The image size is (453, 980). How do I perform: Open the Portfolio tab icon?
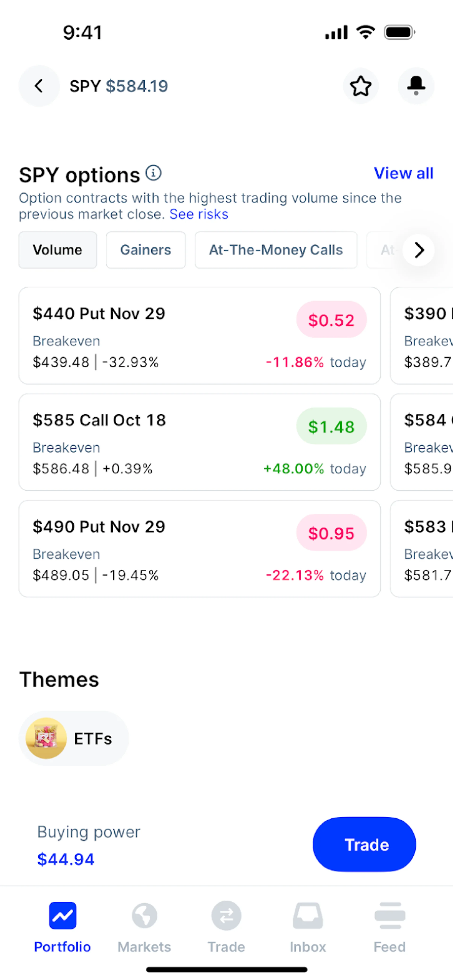(x=62, y=915)
